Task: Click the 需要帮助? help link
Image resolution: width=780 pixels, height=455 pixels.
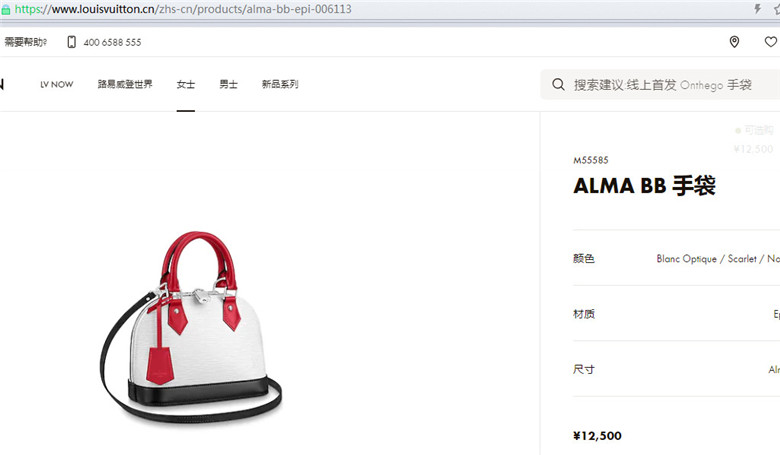Action: point(25,42)
